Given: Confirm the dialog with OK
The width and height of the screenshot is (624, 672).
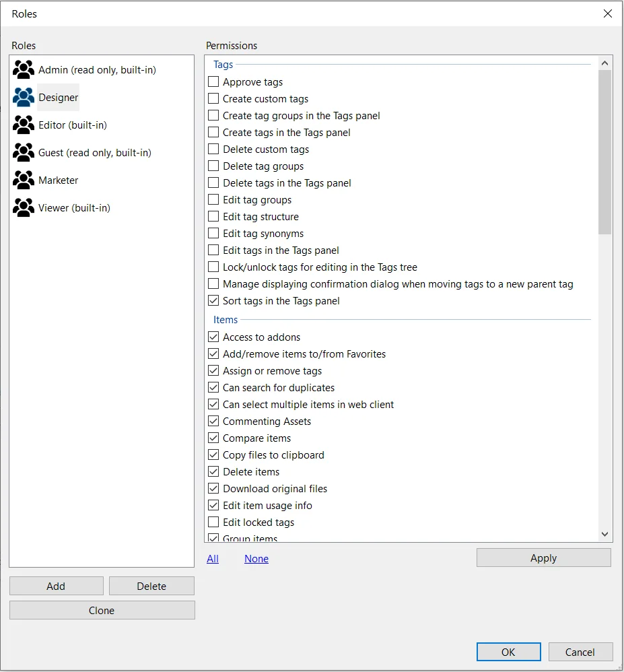Looking at the screenshot, I should click(508, 652).
